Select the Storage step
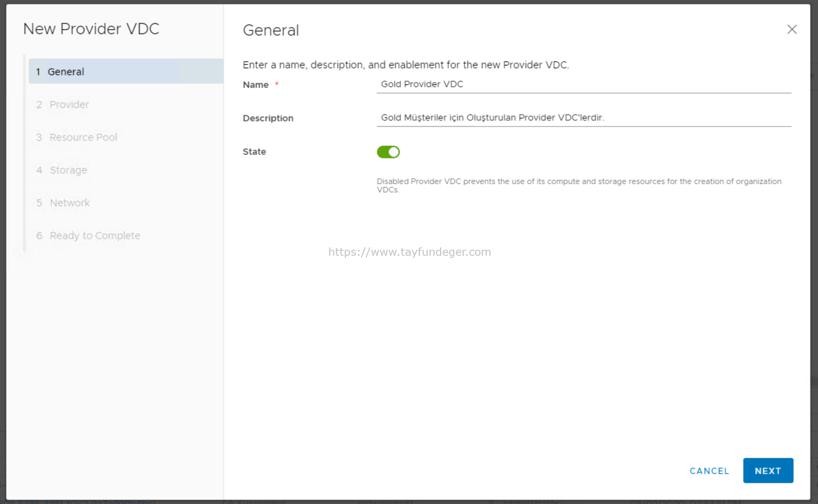 68,170
